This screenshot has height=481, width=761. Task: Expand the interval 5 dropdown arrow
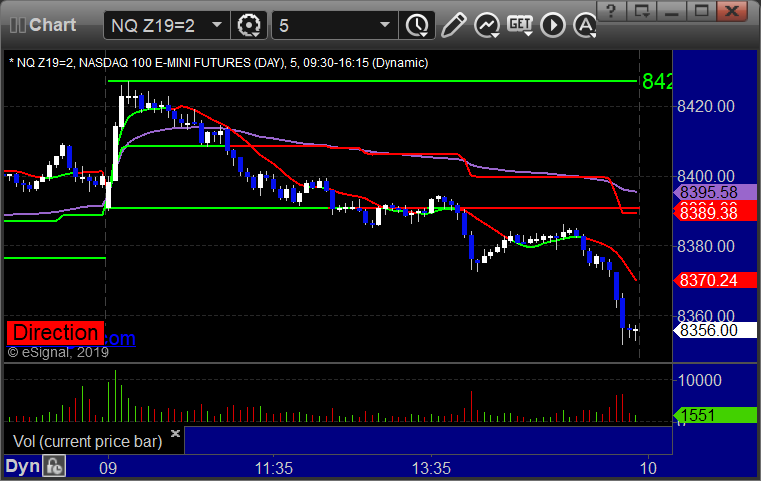point(385,25)
